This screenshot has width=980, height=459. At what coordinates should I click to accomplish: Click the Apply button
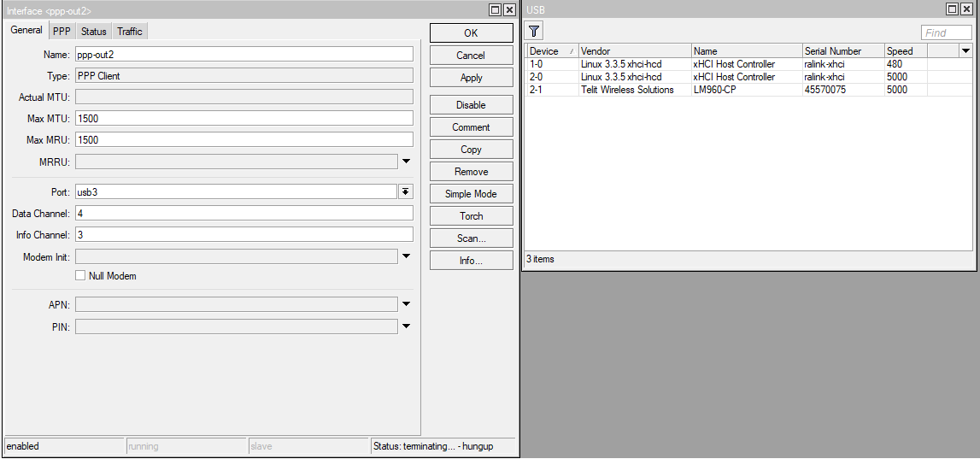tap(472, 78)
